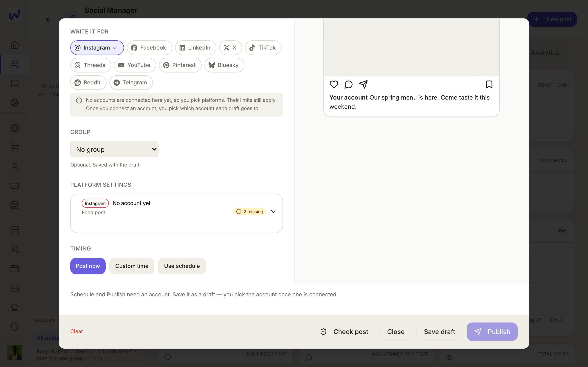Click the comment bubble icon in preview
Viewport: 588px width, 367px height.
[348, 84]
